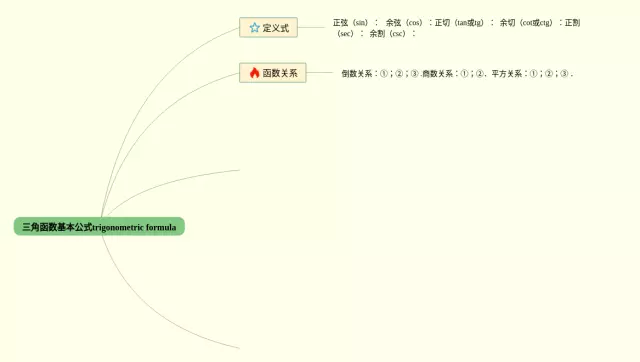The height and width of the screenshot is (362, 640).
Task: Click the blue star icon on 定义式
Action: pyautogui.click(x=255, y=27)
